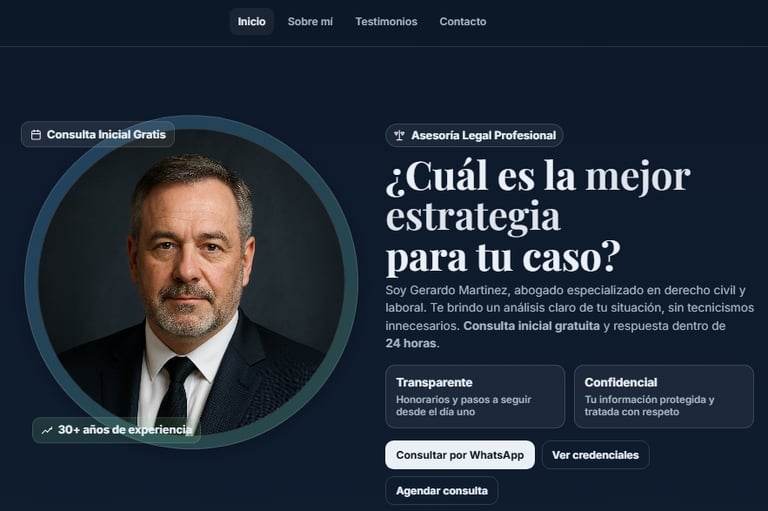Screen dimensions: 768x511
Task: Click the Consulta Inicial Gratis badge
Action: pyautogui.click(x=98, y=135)
